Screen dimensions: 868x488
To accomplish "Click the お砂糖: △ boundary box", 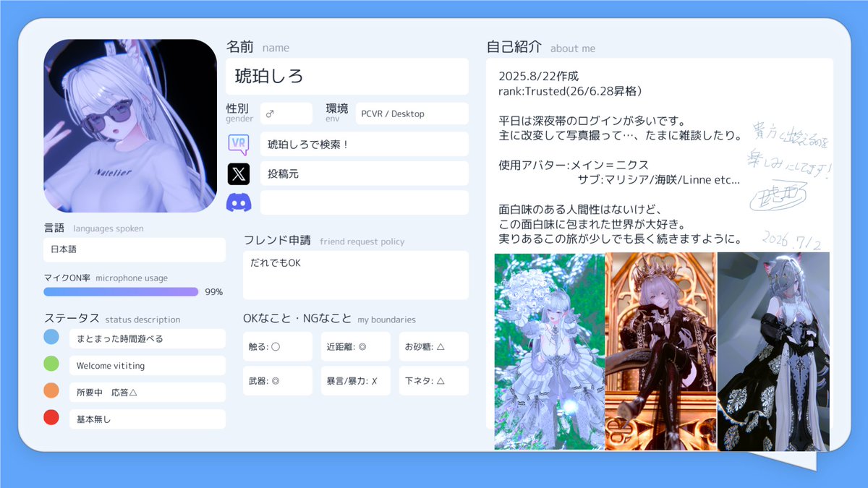I will point(434,346).
